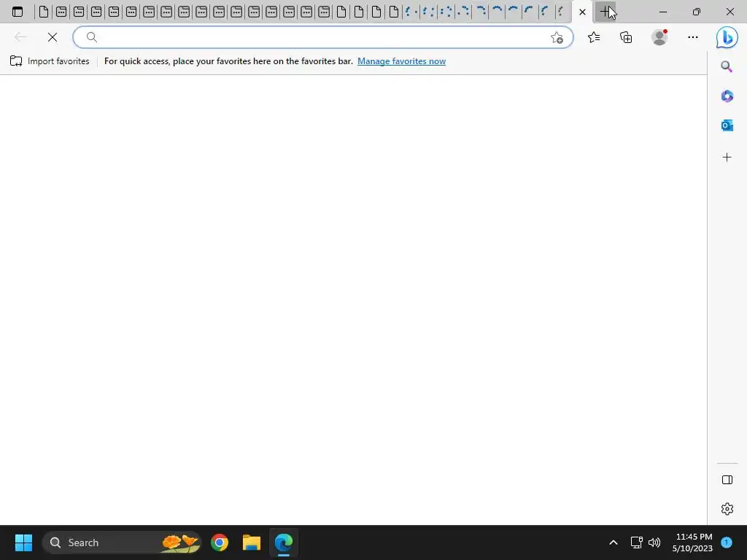Open Bing chat Discover icon
This screenshot has width=747, height=560.
click(x=727, y=37)
